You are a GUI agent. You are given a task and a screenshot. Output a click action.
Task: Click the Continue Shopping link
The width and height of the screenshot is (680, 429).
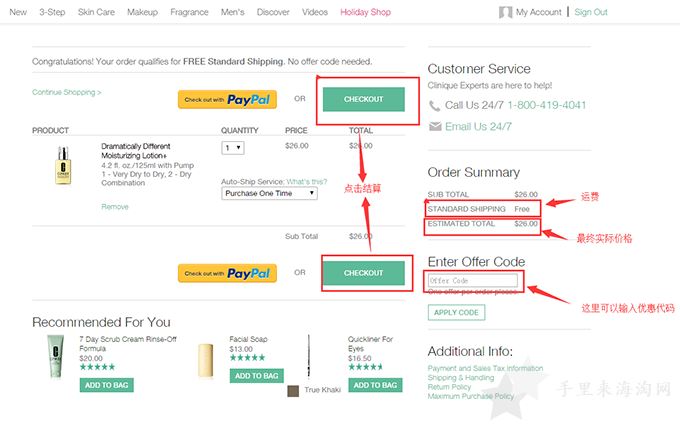(x=67, y=92)
